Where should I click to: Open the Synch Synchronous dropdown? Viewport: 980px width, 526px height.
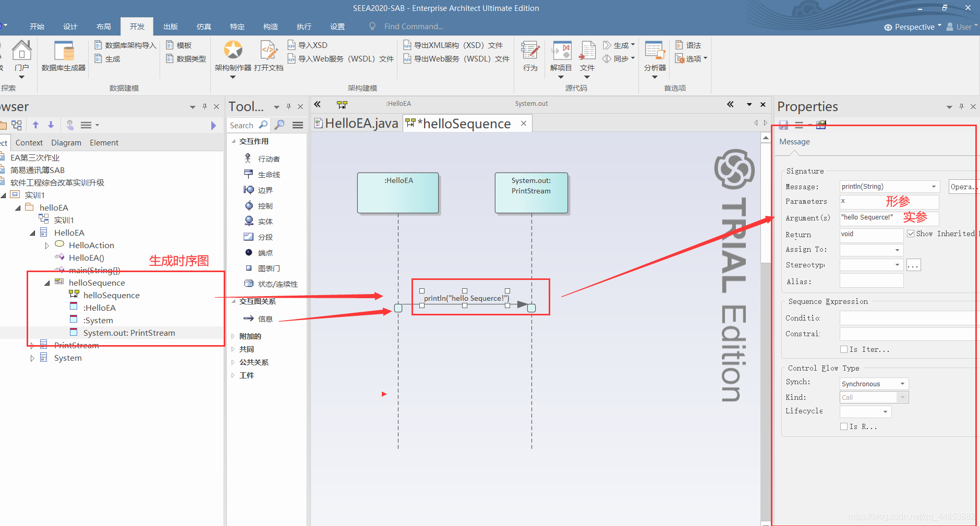(x=902, y=384)
